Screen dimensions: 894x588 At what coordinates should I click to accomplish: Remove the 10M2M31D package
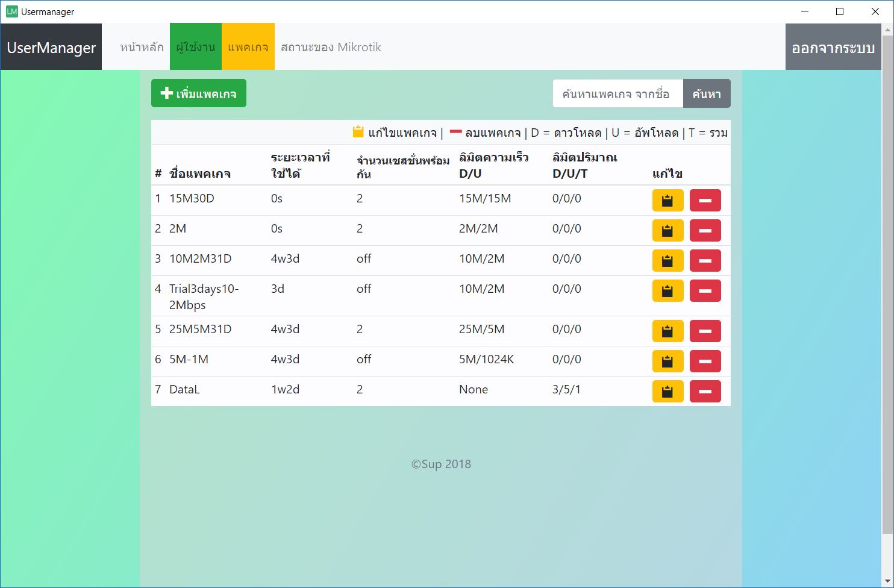tap(705, 261)
